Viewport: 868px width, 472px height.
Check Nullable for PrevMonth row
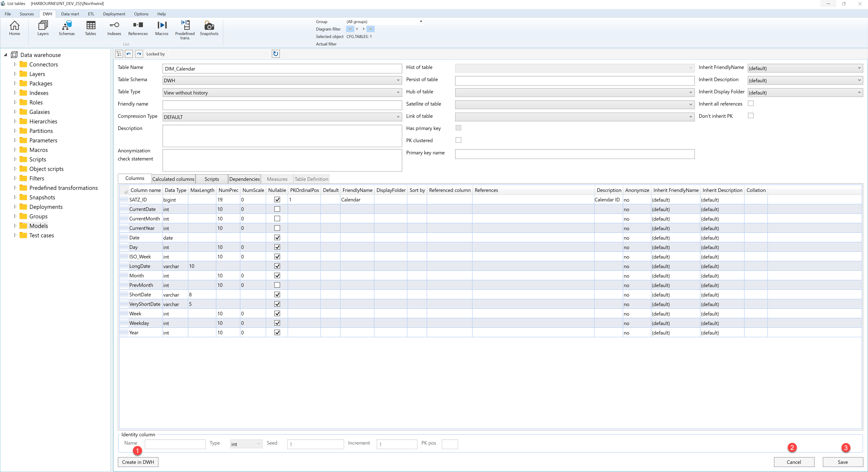click(x=277, y=285)
